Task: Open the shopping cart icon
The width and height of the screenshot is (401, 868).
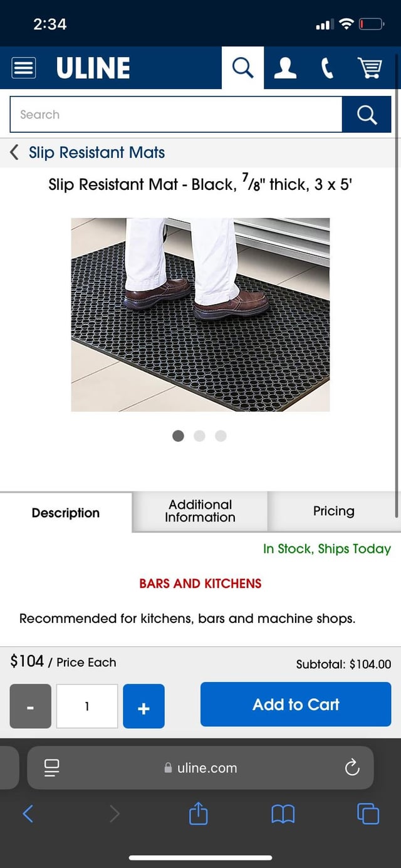Action: point(370,68)
